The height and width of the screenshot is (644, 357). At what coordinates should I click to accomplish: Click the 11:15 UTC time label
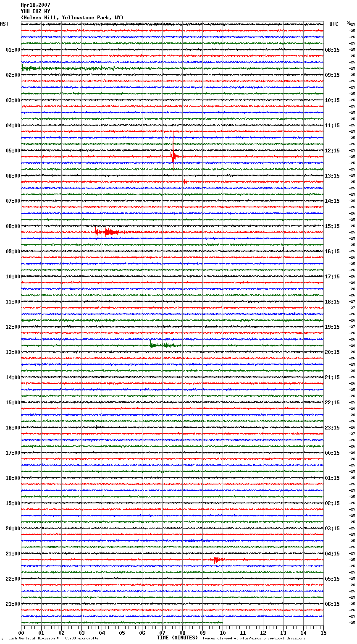pos(332,126)
